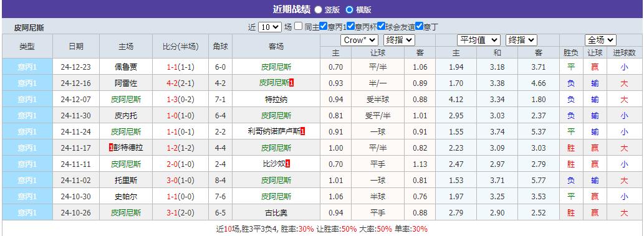Open the 利哥纳诺萨卢斯 team link

[274, 132]
